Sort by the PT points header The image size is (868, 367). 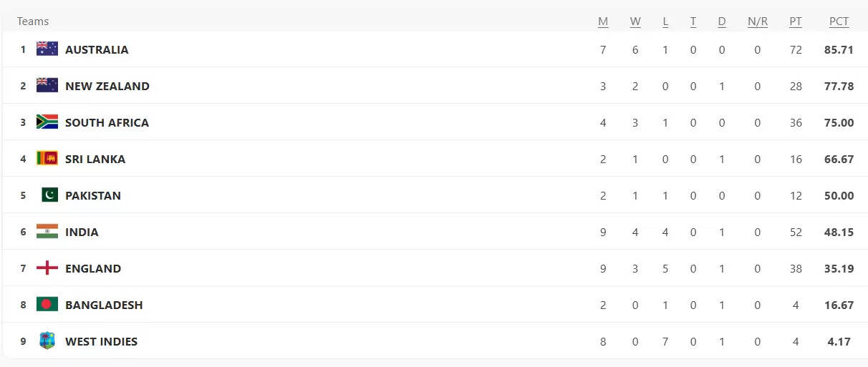coord(796,21)
